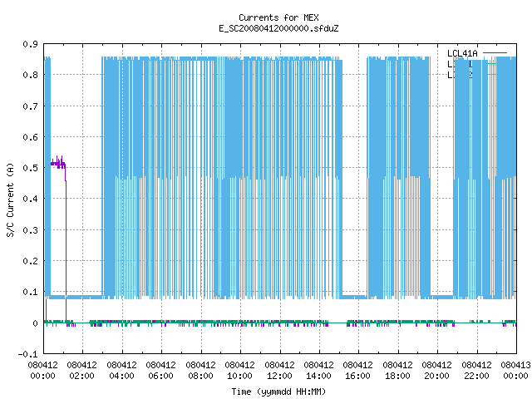Click the x-axis time label '04:00'
The image size is (532, 399).
pyautogui.click(x=121, y=376)
